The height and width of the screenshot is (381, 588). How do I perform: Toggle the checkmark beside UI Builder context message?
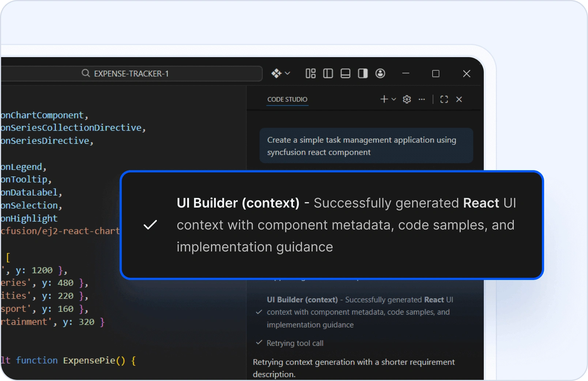tap(259, 312)
